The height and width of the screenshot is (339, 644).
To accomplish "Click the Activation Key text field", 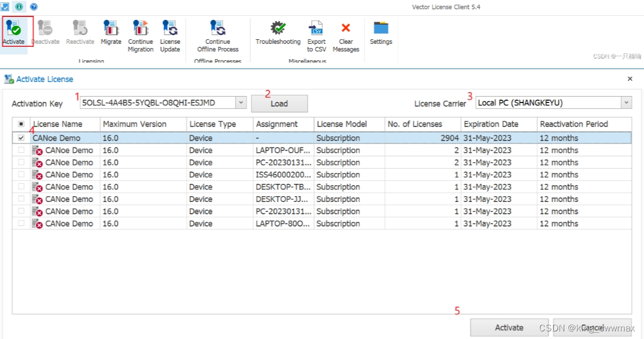I will click(158, 102).
